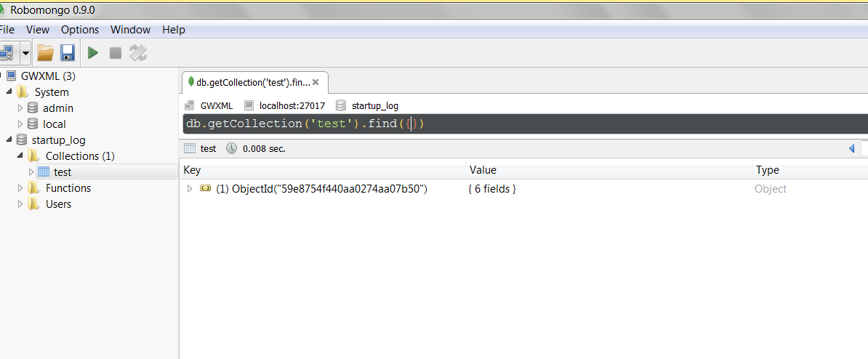Expand the ObjectId document row

(x=189, y=189)
